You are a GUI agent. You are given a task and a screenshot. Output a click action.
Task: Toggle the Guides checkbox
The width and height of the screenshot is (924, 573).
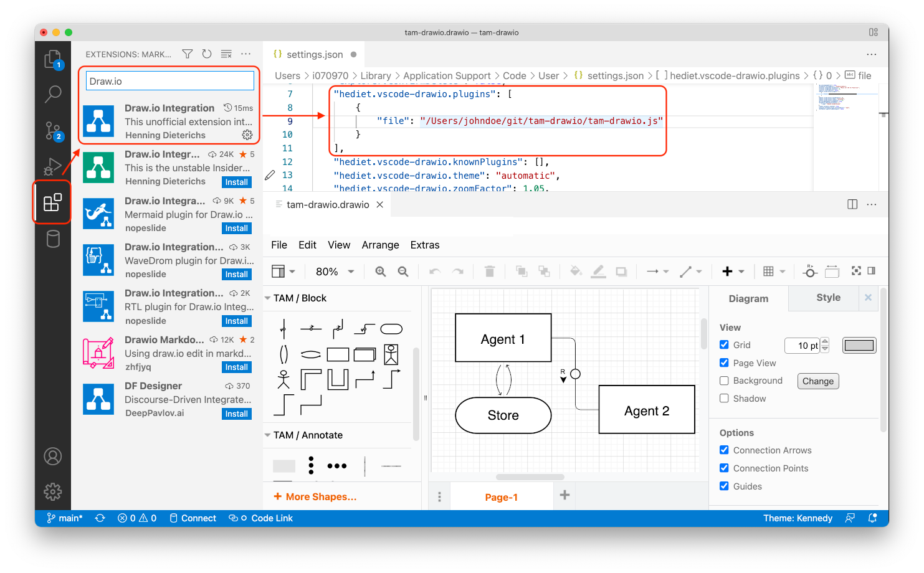724,486
